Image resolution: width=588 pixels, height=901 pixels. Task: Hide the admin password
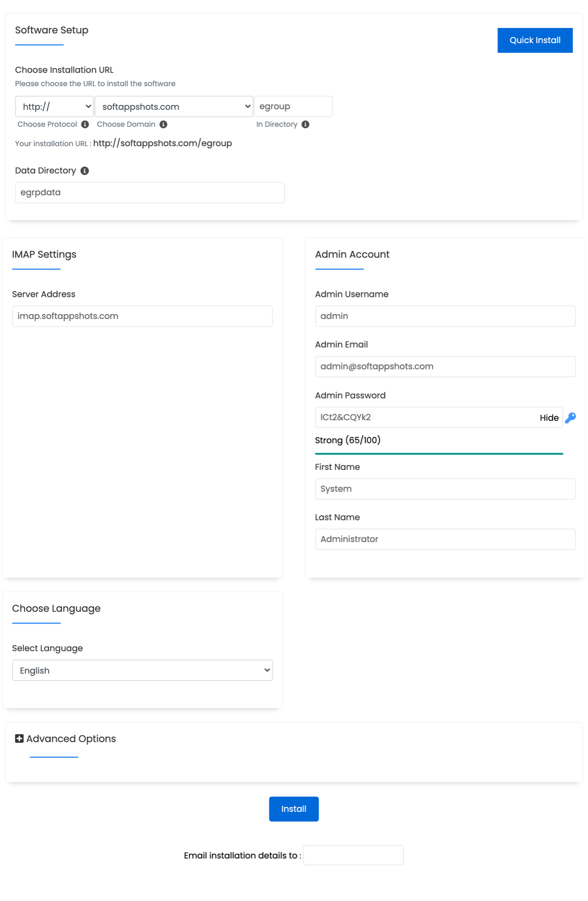(549, 418)
